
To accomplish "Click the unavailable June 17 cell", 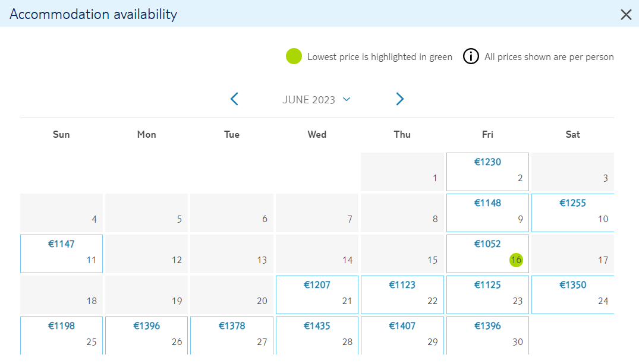I will click(572, 254).
